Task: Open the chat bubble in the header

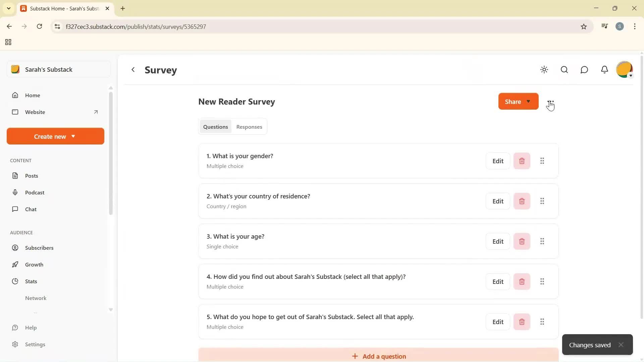Action: [x=584, y=70]
